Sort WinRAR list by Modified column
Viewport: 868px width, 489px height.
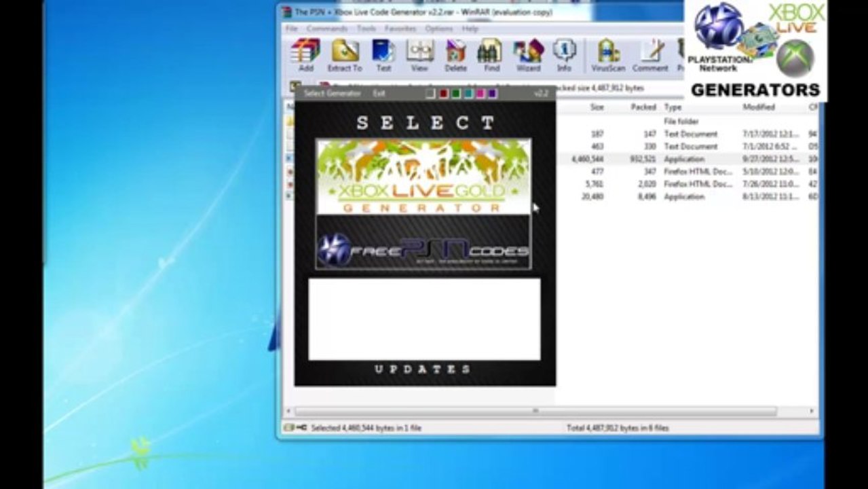pyautogui.click(x=759, y=107)
